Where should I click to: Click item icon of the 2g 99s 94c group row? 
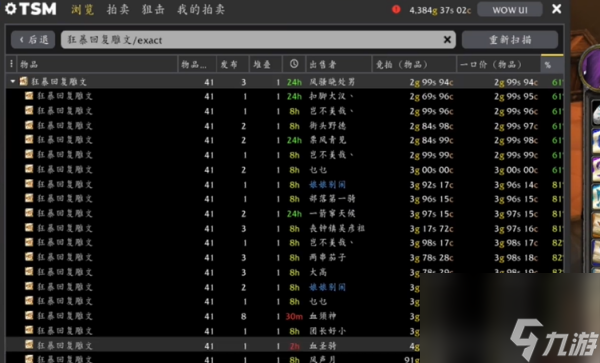(24, 81)
